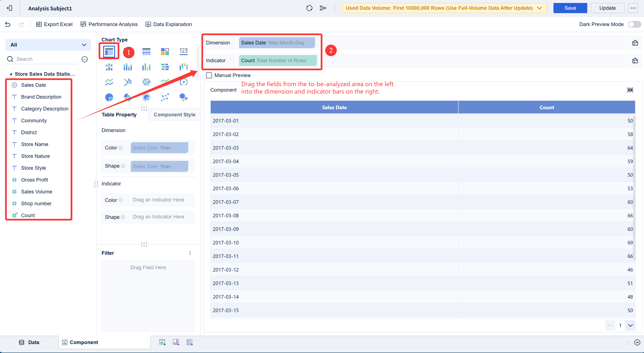Viewport: 644px width, 353px height.
Task: Select the pie chart type icon
Action: [x=109, y=97]
